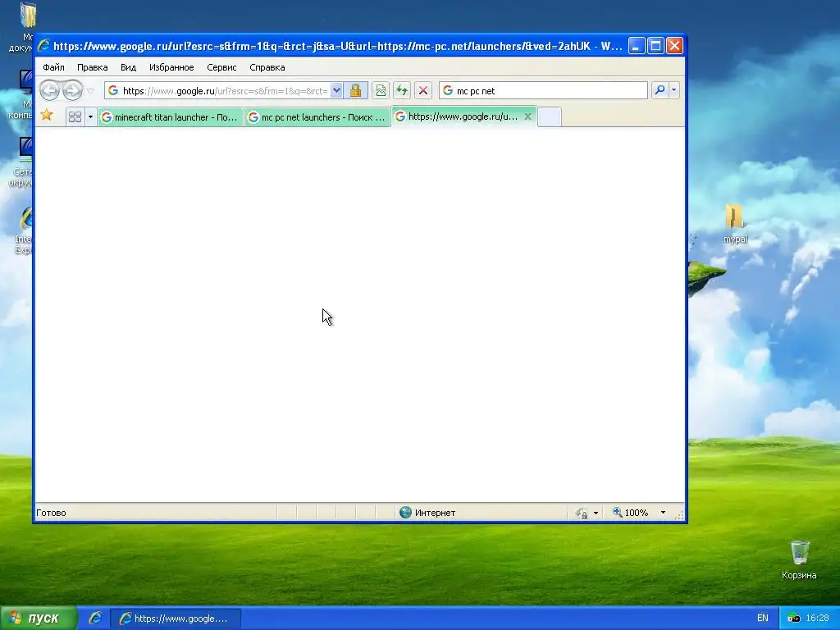Show Quick Tabs thumbnails grid

(x=75, y=116)
